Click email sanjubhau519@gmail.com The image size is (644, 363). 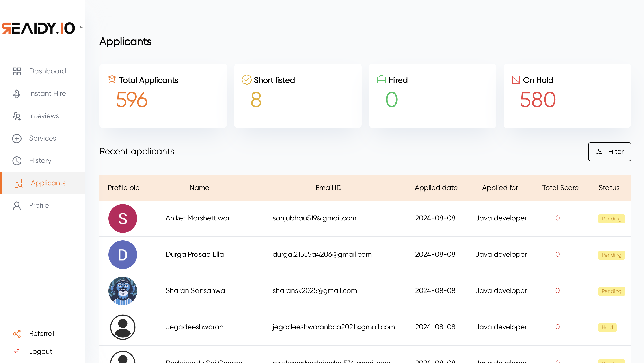pos(314,218)
